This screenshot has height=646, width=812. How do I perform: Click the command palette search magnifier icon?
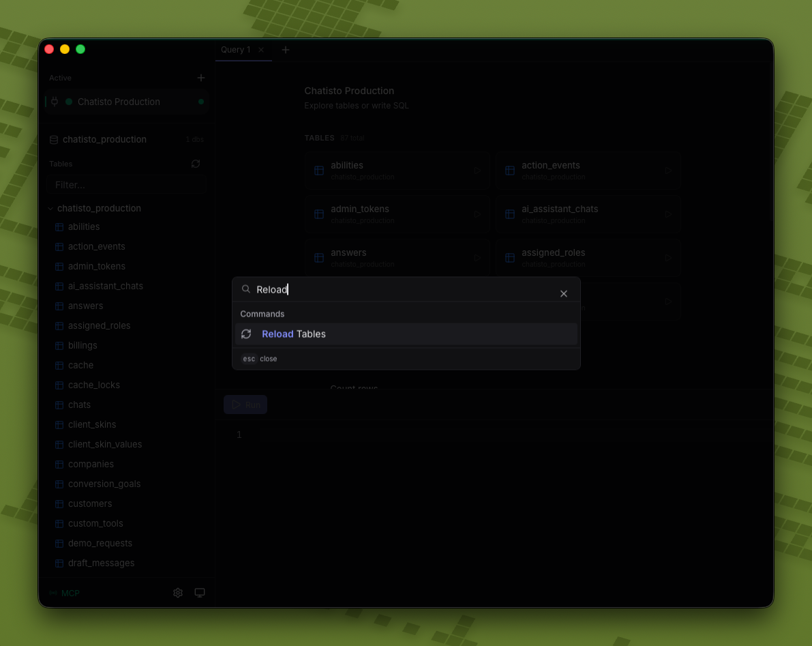click(x=246, y=289)
